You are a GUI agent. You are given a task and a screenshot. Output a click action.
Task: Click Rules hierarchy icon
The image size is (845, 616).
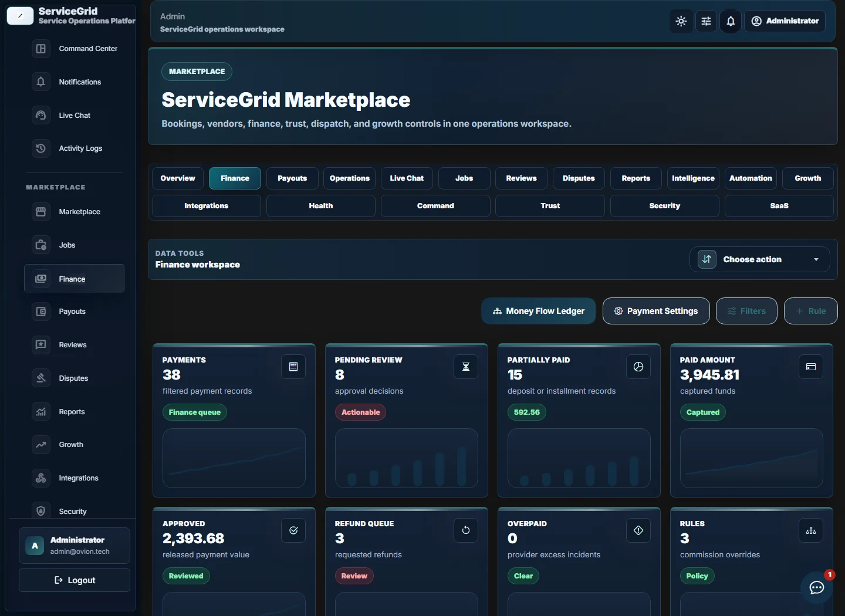point(811,530)
